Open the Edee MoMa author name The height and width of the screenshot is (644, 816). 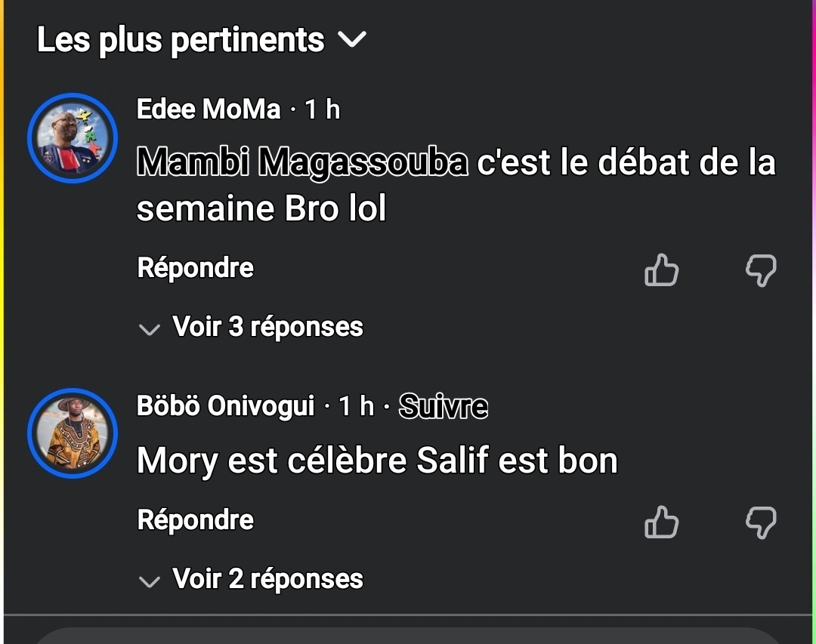point(209,109)
